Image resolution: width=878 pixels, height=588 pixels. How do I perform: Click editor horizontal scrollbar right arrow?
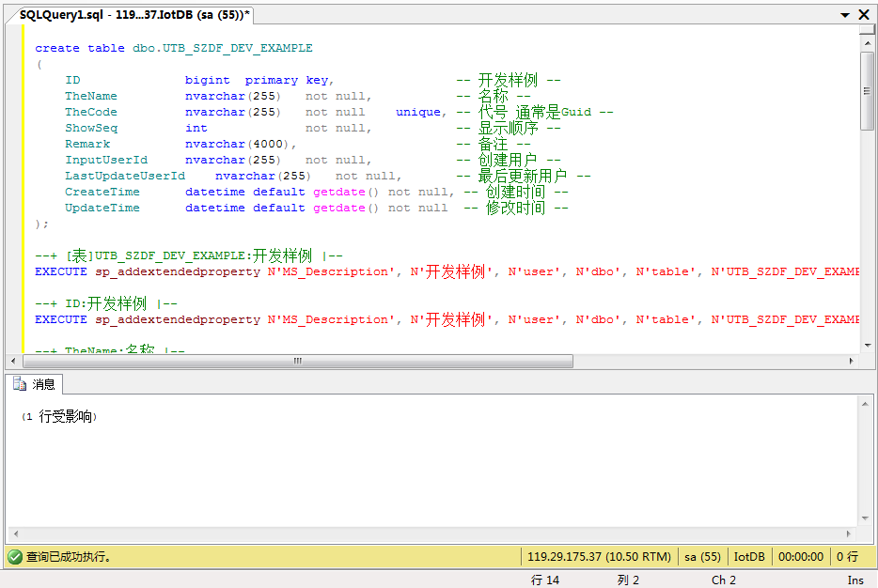(x=851, y=361)
